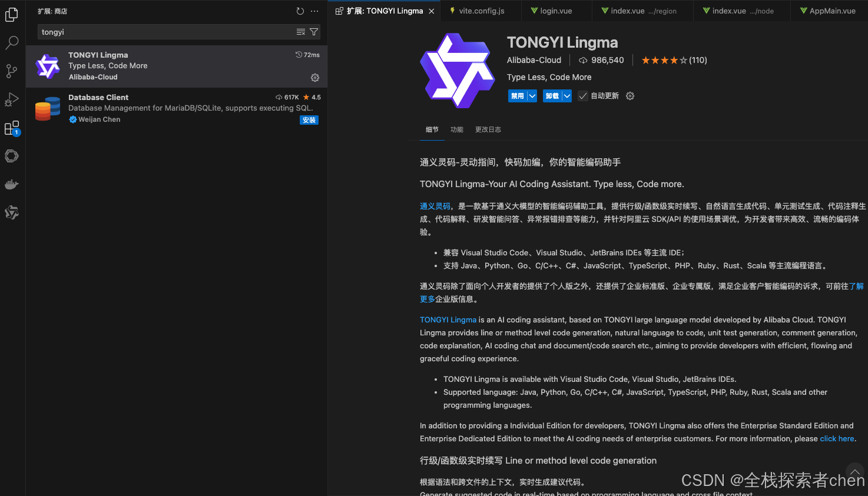Select the 扩展: TONGYI Lingma tab
The width and height of the screenshot is (868, 496).
coord(385,11)
